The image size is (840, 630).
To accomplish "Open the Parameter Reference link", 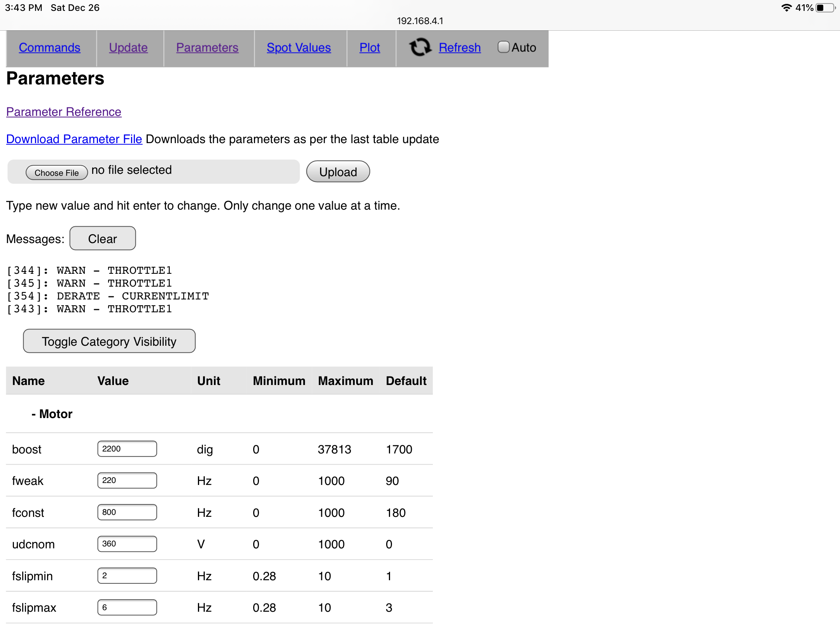I will (x=64, y=112).
